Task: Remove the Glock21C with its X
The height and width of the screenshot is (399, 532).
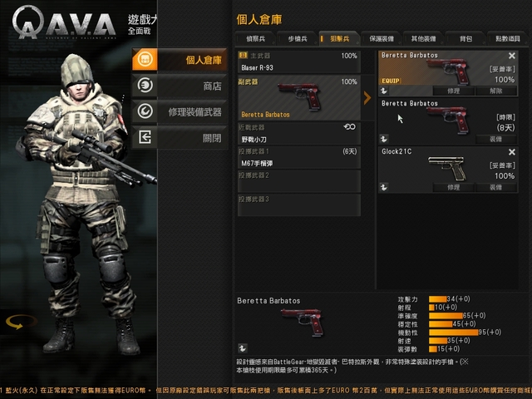Action: coord(512,152)
